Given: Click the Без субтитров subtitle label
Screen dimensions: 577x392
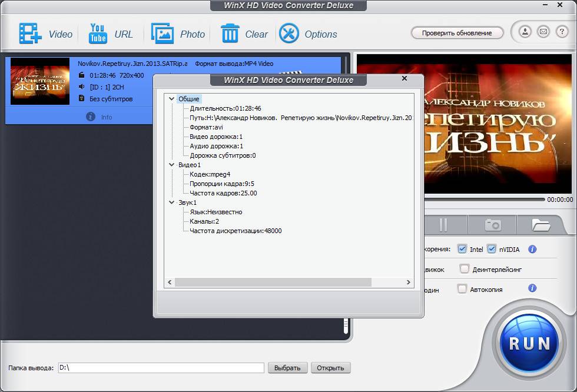Looking at the screenshot, I should pyautogui.click(x=111, y=98).
